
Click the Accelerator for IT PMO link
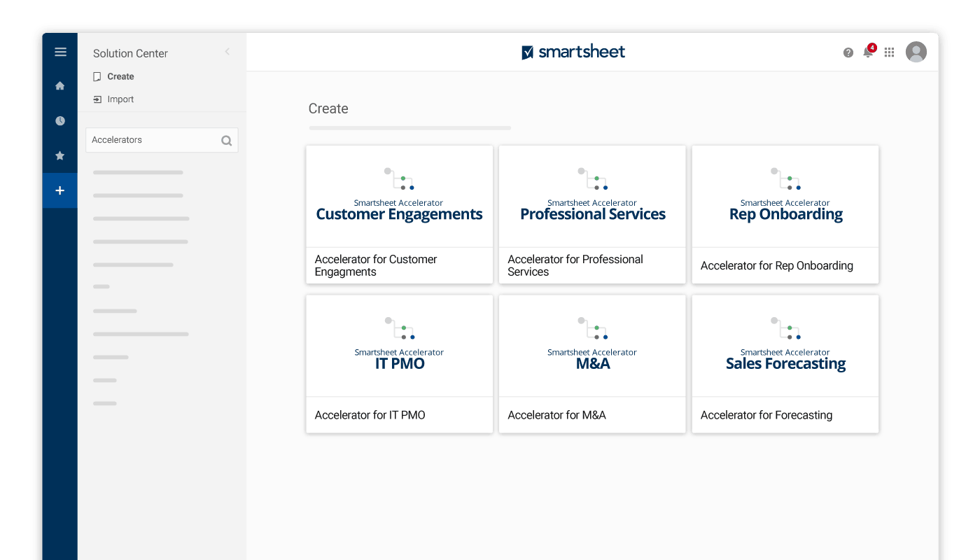click(370, 415)
